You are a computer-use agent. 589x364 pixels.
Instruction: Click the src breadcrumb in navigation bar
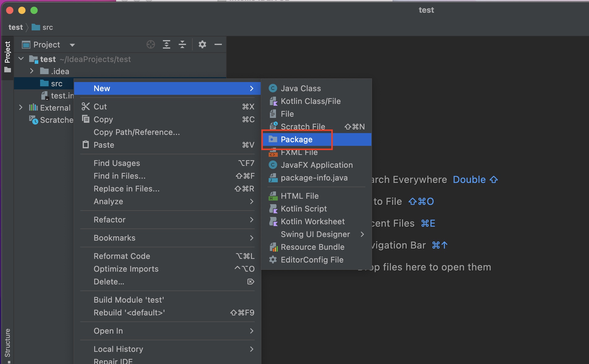pyautogui.click(x=47, y=27)
